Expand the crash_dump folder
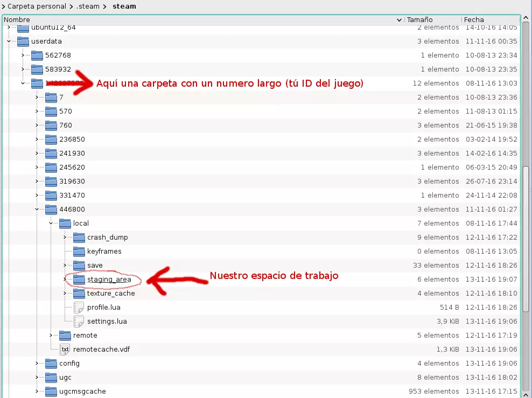 point(65,237)
